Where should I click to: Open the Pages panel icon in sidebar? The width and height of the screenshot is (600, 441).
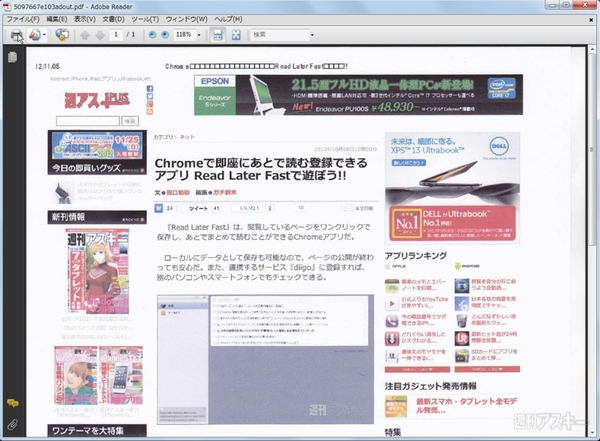tap(12, 57)
